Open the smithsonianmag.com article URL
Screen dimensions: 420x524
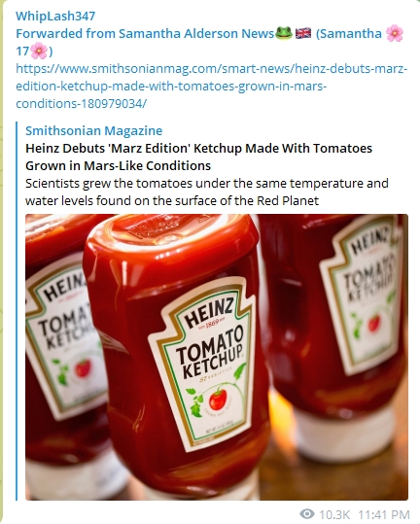[x=212, y=87]
